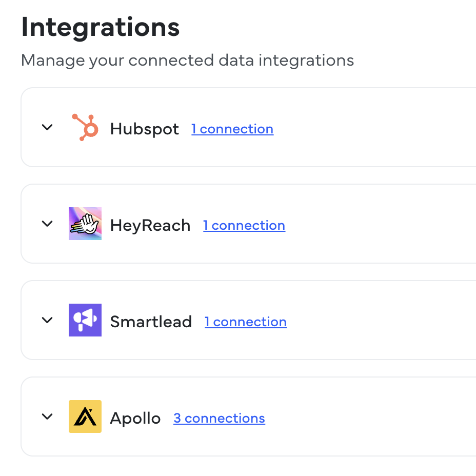Open Smartlead's 1 connection link
Image resolution: width=476 pixels, height=476 pixels.
point(246,322)
